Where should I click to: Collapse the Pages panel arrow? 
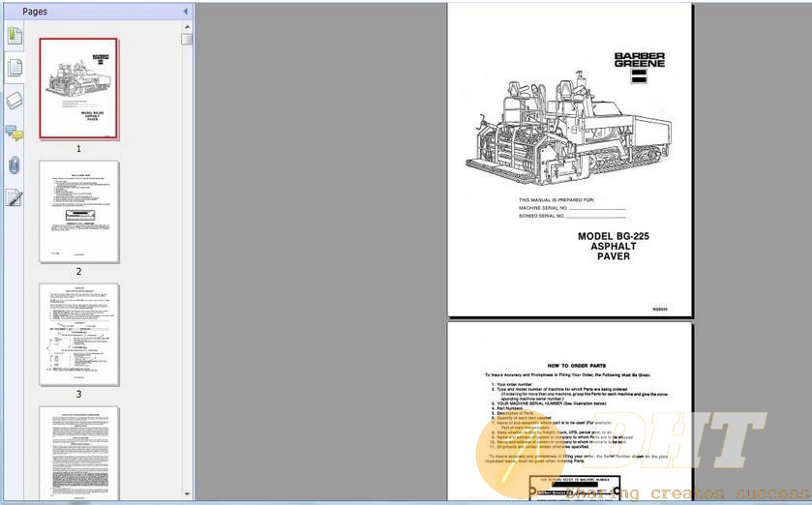point(186,12)
